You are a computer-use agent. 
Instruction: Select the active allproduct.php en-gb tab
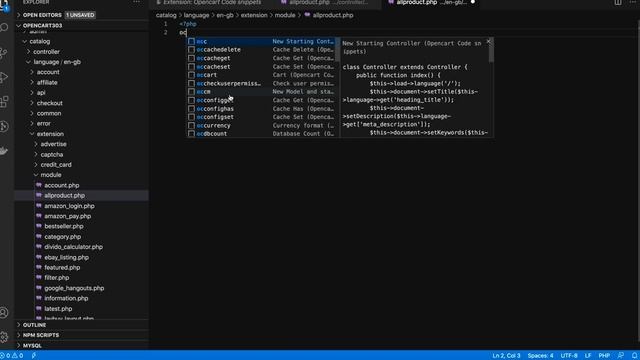coord(431,2)
